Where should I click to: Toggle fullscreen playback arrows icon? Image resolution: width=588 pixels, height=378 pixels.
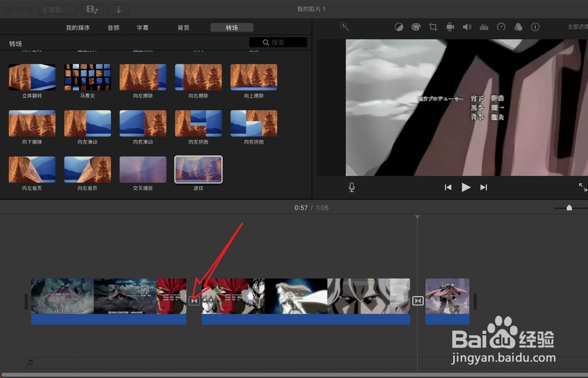(583, 187)
